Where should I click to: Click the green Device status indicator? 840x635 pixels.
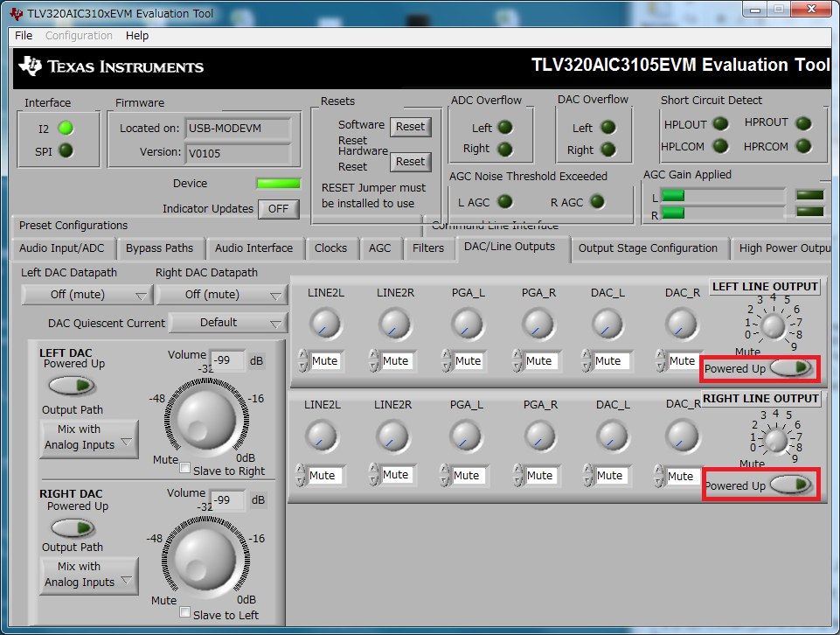(279, 184)
